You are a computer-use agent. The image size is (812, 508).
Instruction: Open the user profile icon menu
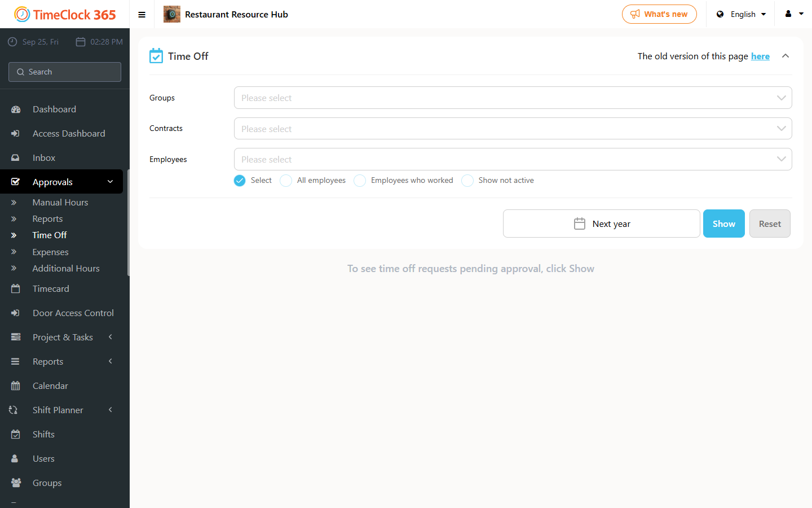point(795,14)
